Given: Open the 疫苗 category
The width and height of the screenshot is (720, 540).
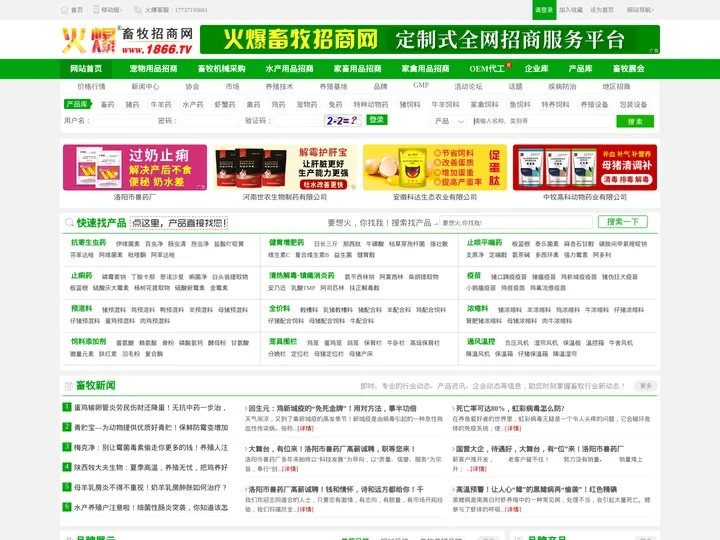Looking at the screenshot, I should [473, 276].
